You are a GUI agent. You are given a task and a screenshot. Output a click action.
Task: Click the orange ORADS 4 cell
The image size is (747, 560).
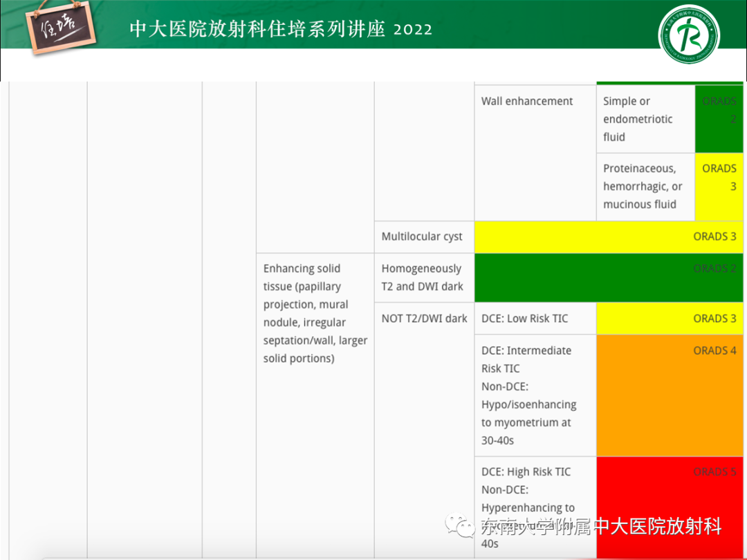[670, 395]
